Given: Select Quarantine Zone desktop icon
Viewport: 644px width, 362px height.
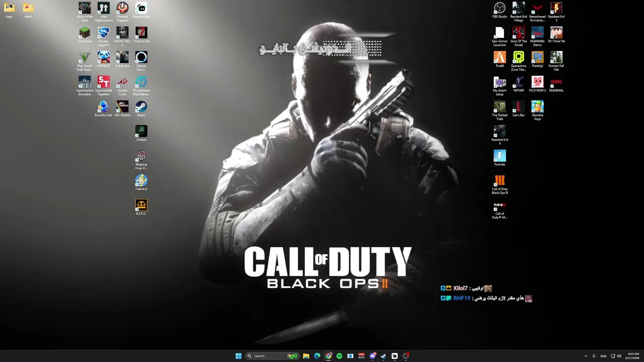Looking at the screenshot, I should [x=519, y=61].
